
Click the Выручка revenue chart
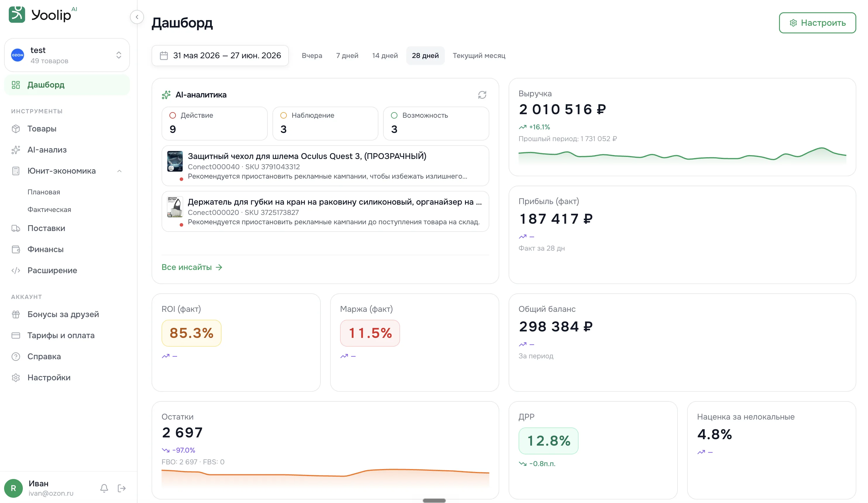pyautogui.click(x=682, y=156)
